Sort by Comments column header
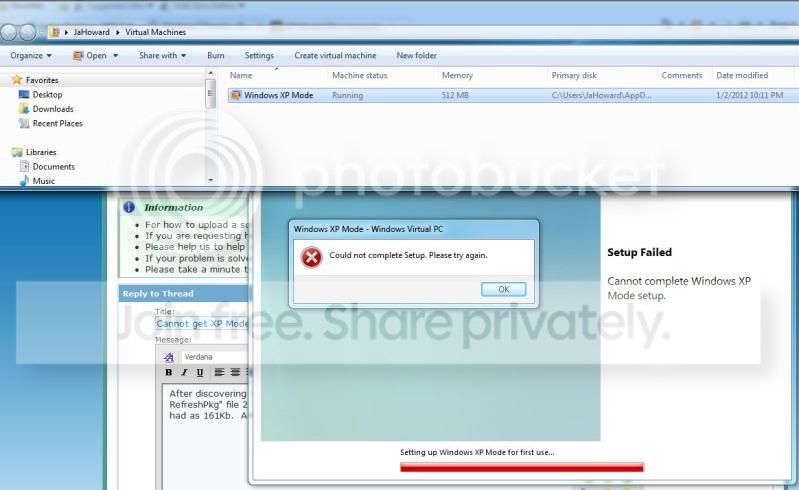The width and height of the screenshot is (799, 490). [682, 75]
